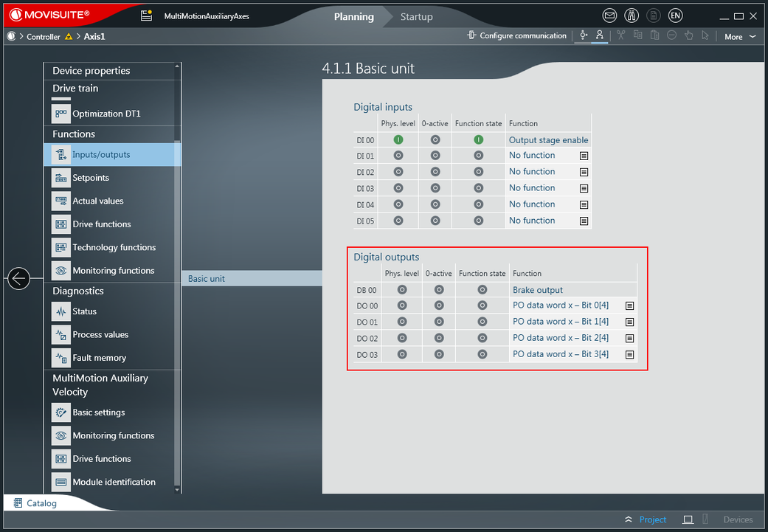The height and width of the screenshot is (532, 768).
Task: Click the back arrow circle button
Action: tap(18, 278)
